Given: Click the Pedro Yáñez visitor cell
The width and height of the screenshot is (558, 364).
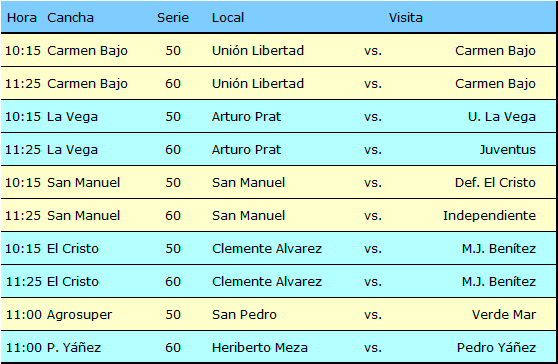Looking at the screenshot, I should pyautogui.click(x=496, y=348).
